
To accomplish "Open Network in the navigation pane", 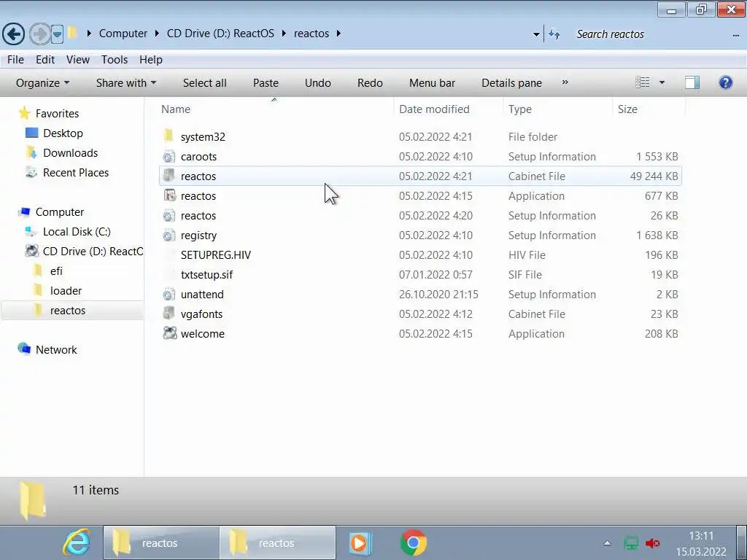I will tap(56, 349).
